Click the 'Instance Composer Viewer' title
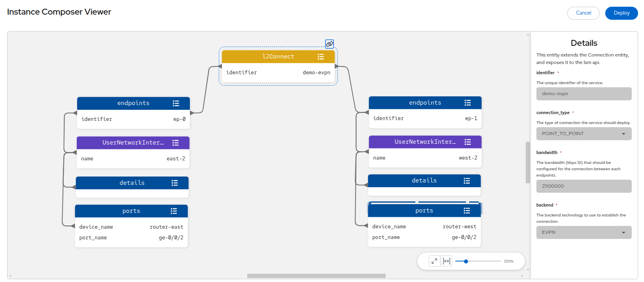644x282 pixels. (59, 12)
